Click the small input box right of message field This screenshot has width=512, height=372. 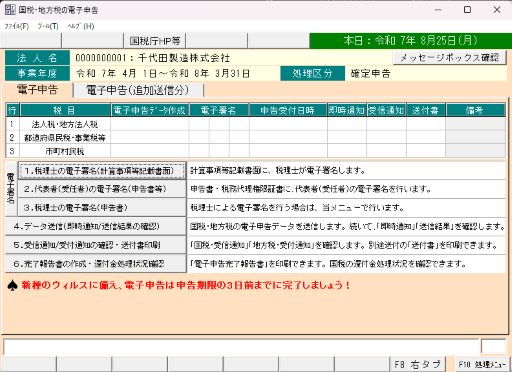493,346
